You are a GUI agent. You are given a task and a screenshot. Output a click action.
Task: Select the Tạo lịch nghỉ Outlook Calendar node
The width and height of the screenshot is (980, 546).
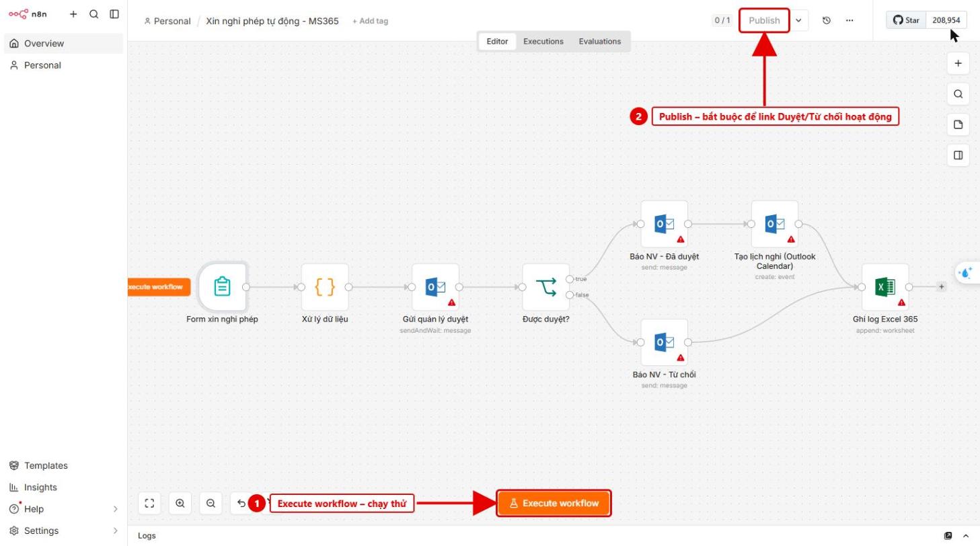775,224
